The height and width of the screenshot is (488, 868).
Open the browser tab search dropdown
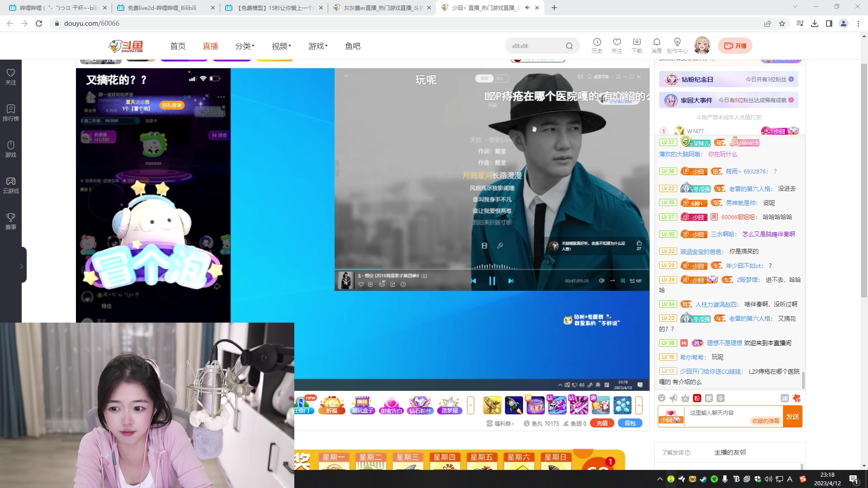point(795,7)
